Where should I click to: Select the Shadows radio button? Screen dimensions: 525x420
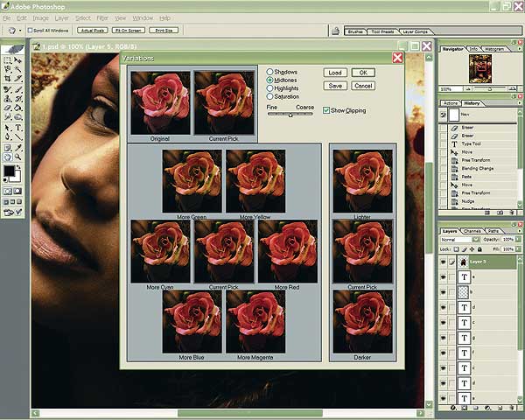[x=270, y=72]
